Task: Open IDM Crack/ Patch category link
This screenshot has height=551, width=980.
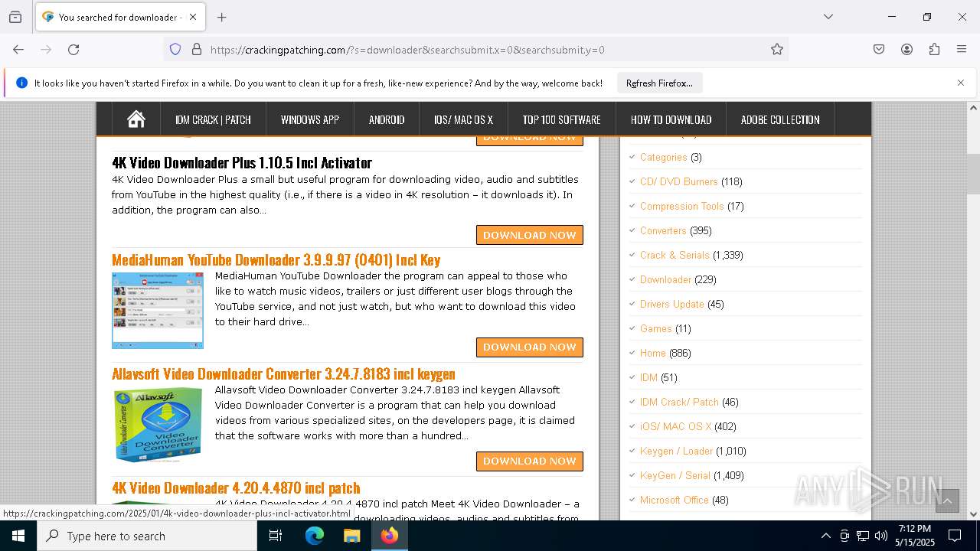Action: pyautogui.click(x=679, y=402)
